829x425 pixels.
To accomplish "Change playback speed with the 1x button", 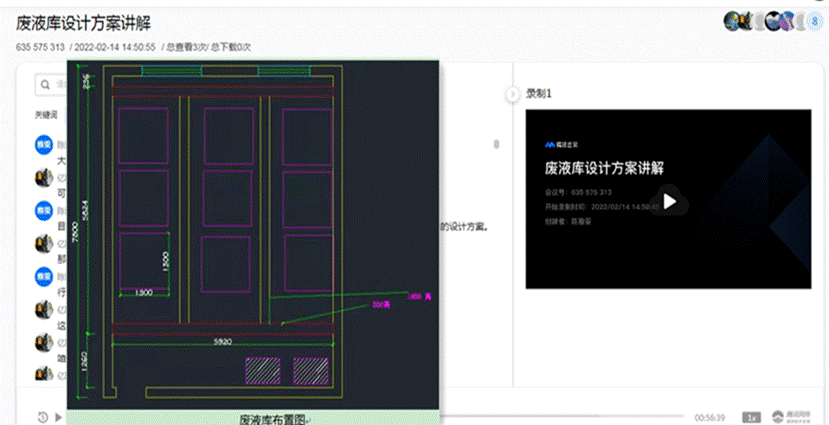I will click(750, 417).
